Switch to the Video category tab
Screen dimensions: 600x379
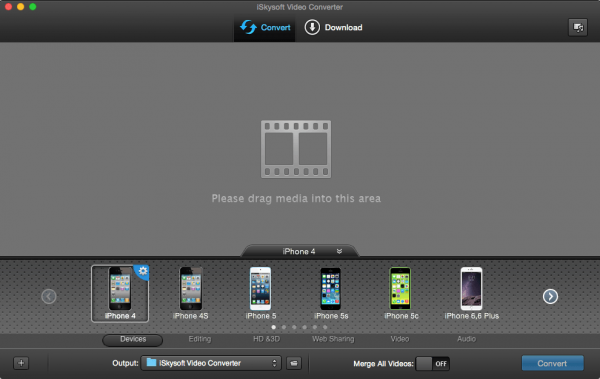[x=400, y=339]
